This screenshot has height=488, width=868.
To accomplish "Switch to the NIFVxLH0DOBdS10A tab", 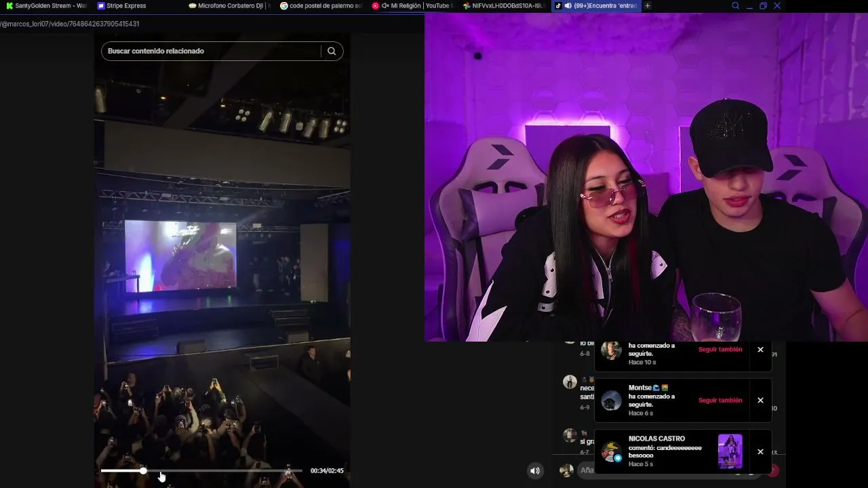I will tap(504, 6).
